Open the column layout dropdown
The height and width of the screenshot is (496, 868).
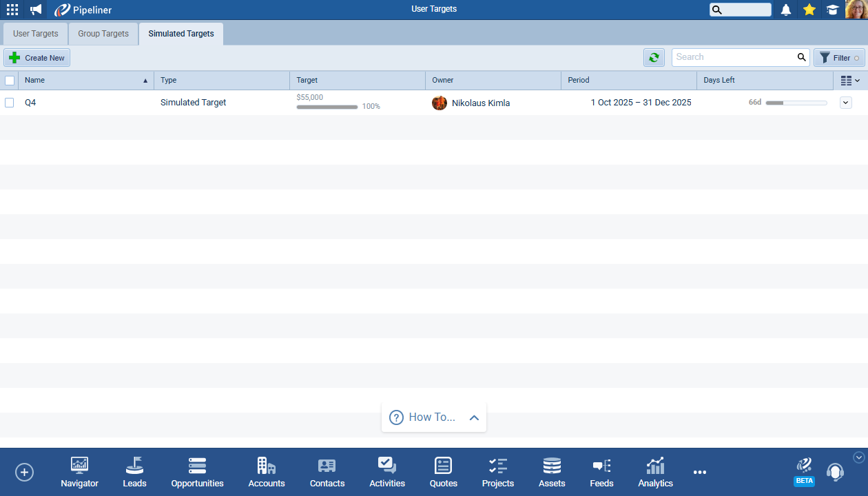click(x=850, y=81)
